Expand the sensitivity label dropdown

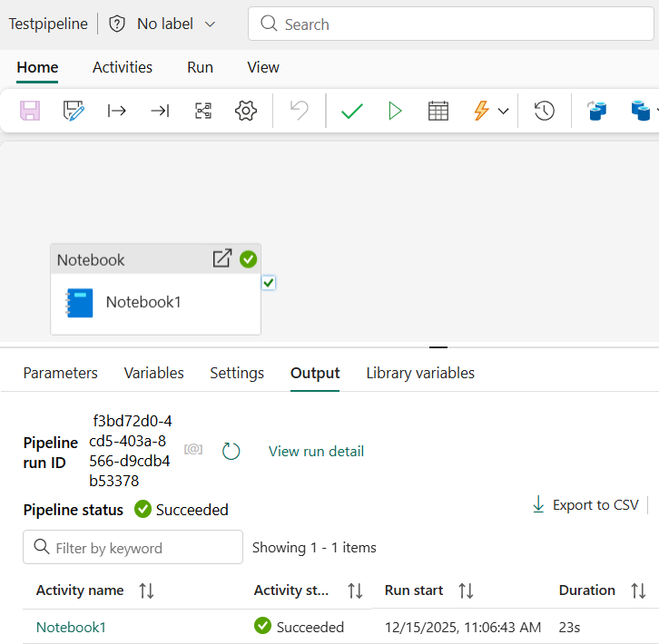211,24
